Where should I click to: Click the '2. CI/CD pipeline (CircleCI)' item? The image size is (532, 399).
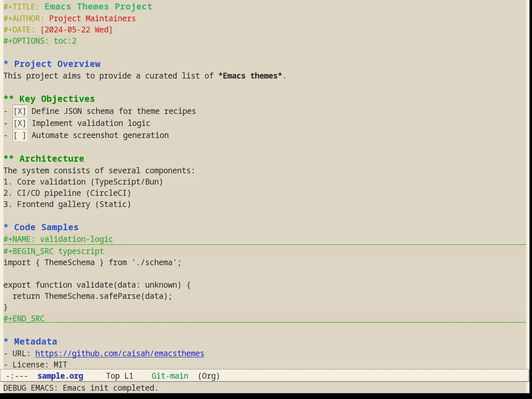(67, 193)
